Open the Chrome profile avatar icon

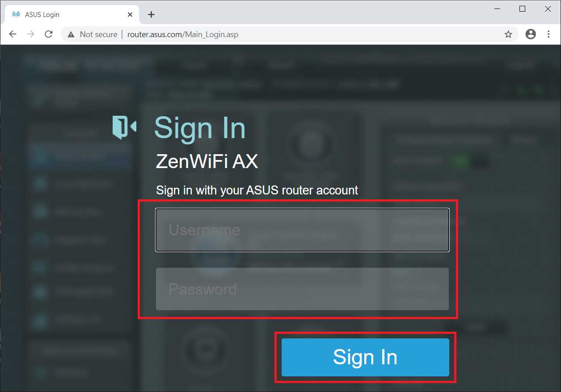pyautogui.click(x=531, y=34)
